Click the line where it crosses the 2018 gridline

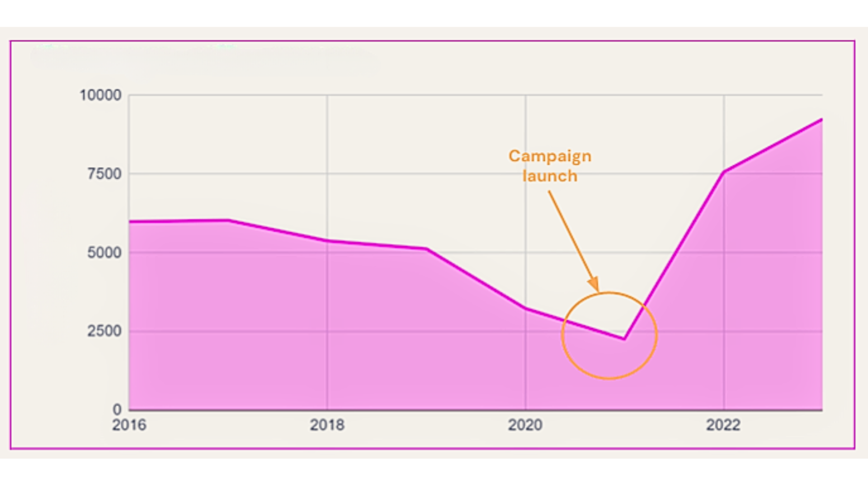coord(327,241)
